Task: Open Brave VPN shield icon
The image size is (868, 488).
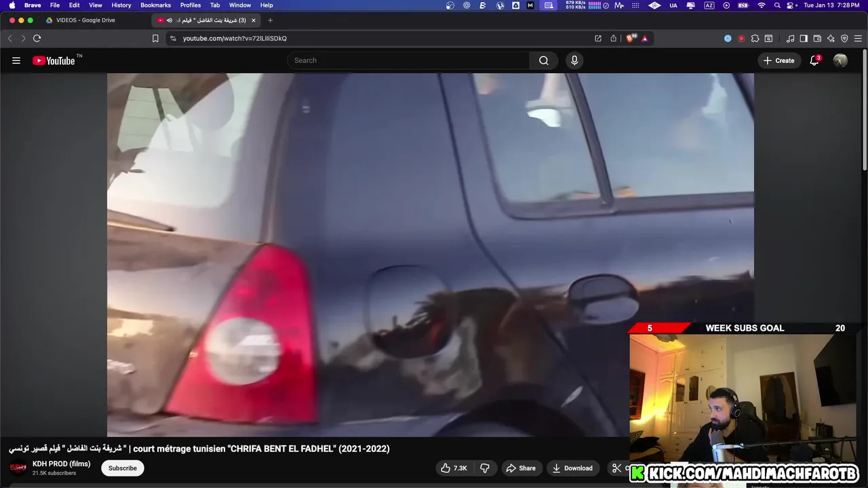Action: click(x=844, y=39)
